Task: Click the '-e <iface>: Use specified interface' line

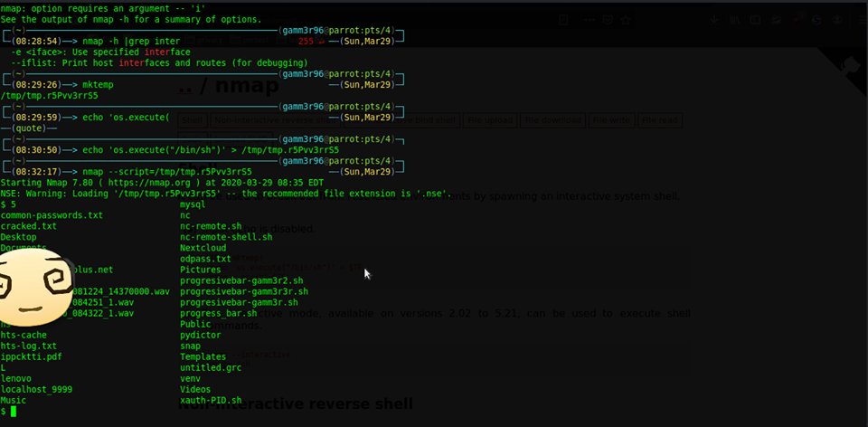Action: coord(100,52)
